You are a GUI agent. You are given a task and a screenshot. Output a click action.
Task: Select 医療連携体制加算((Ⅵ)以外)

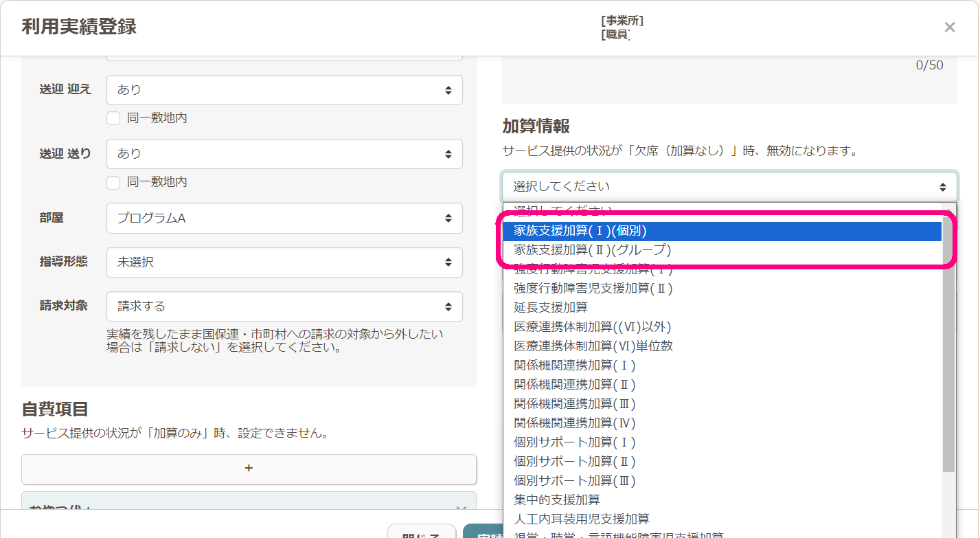click(x=721, y=327)
